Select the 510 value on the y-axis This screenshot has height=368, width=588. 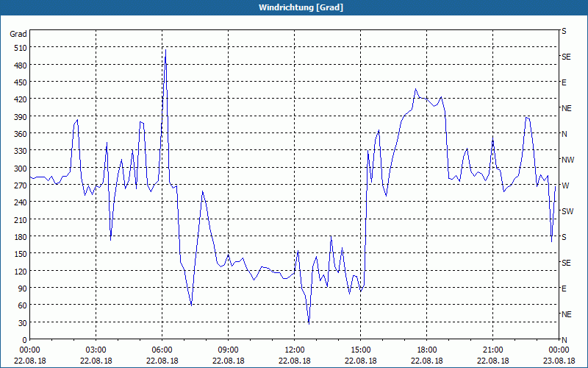(x=21, y=48)
